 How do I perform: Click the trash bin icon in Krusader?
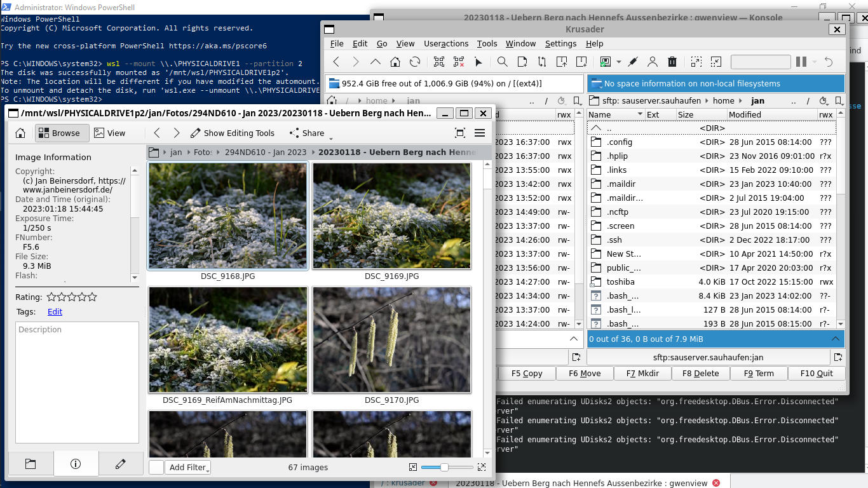click(x=672, y=62)
